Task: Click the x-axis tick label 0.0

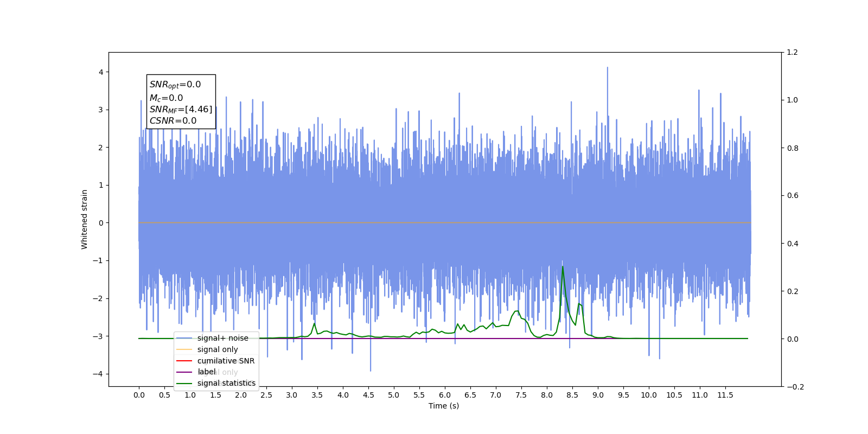Action: coord(139,395)
